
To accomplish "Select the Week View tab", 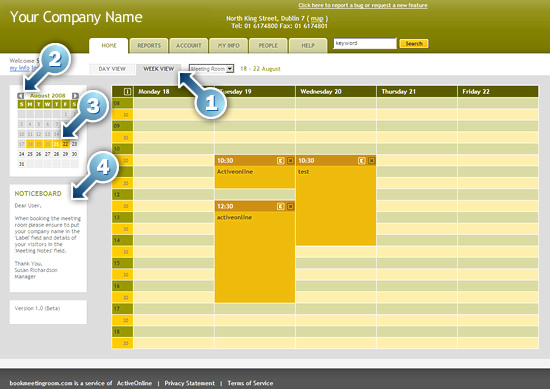I will [x=159, y=69].
